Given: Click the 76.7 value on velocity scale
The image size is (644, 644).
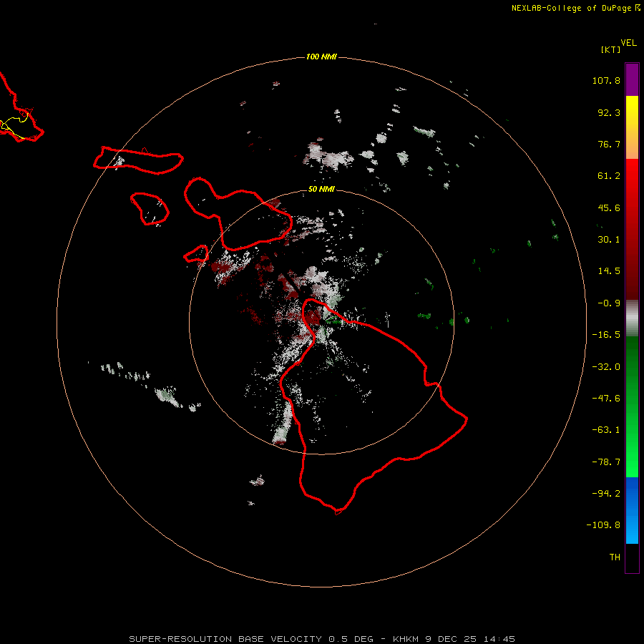Looking at the screenshot, I should [609, 144].
